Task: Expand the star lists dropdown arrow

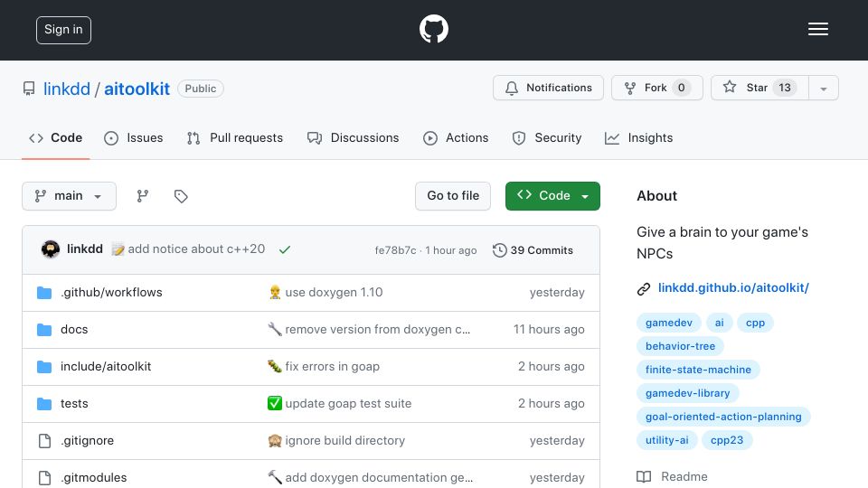Action: tap(823, 89)
